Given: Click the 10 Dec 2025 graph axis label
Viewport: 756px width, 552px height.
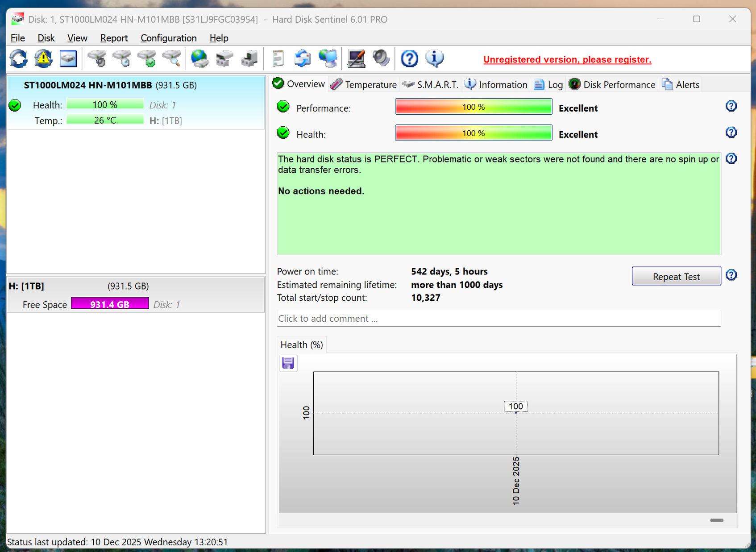Looking at the screenshot, I should point(516,481).
